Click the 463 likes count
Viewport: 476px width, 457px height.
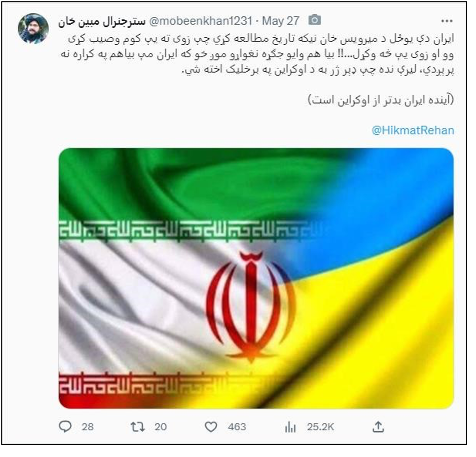pyautogui.click(x=237, y=427)
